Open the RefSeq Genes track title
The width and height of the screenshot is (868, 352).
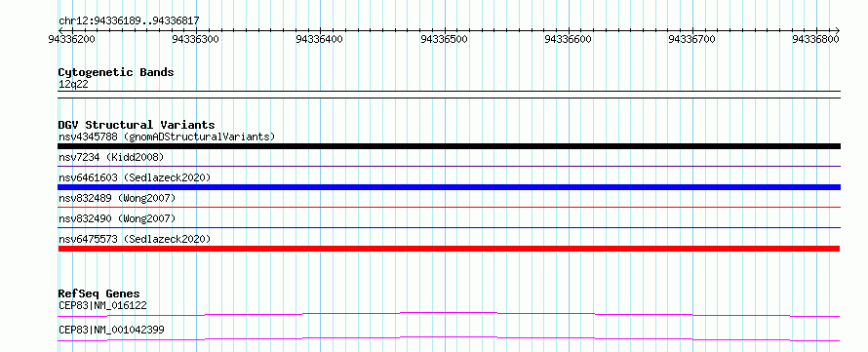tap(99, 293)
